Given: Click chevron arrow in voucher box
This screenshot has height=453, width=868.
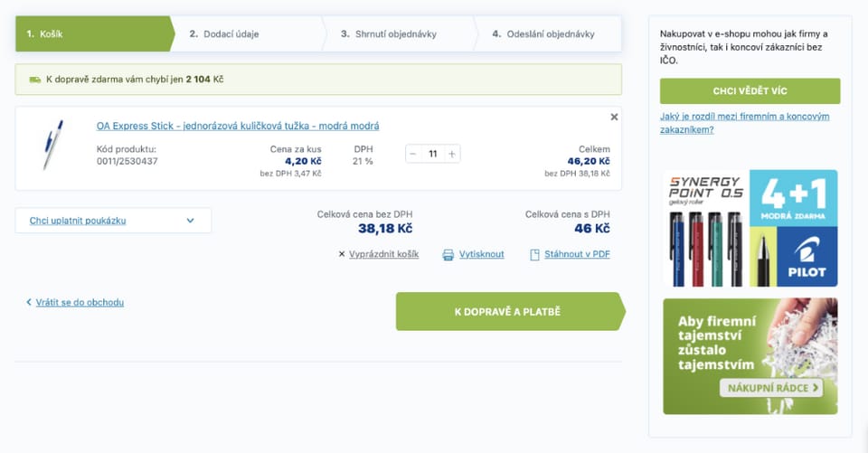Looking at the screenshot, I should pyautogui.click(x=191, y=221).
